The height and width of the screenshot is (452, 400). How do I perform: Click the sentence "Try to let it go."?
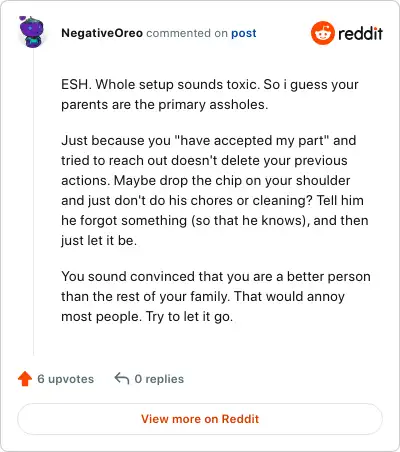click(x=189, y=316)
